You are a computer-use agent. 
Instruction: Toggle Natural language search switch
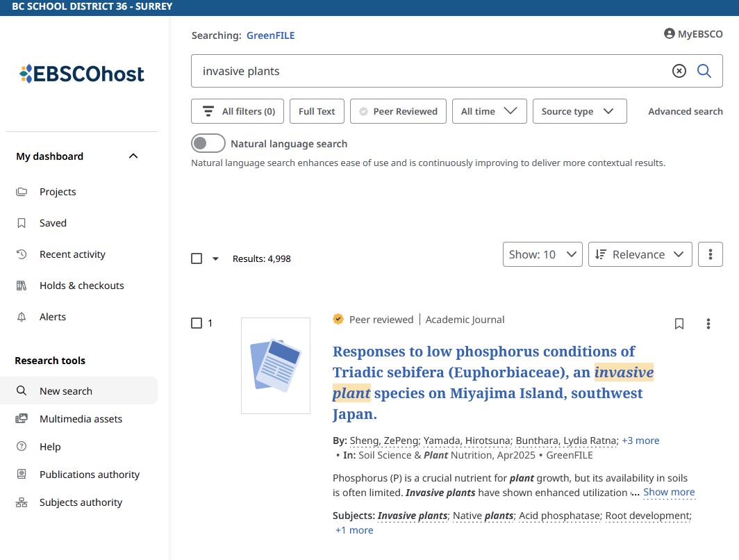(208, 143)
